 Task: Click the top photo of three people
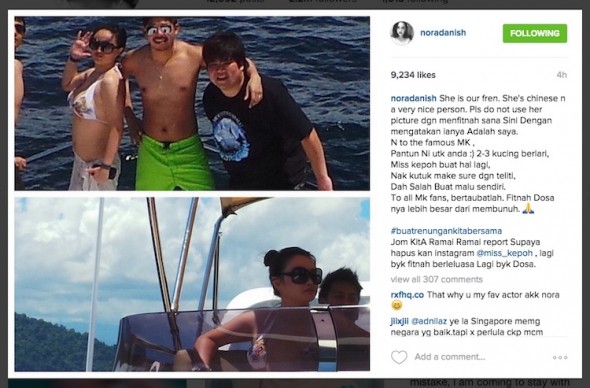(x=192, y=103)
